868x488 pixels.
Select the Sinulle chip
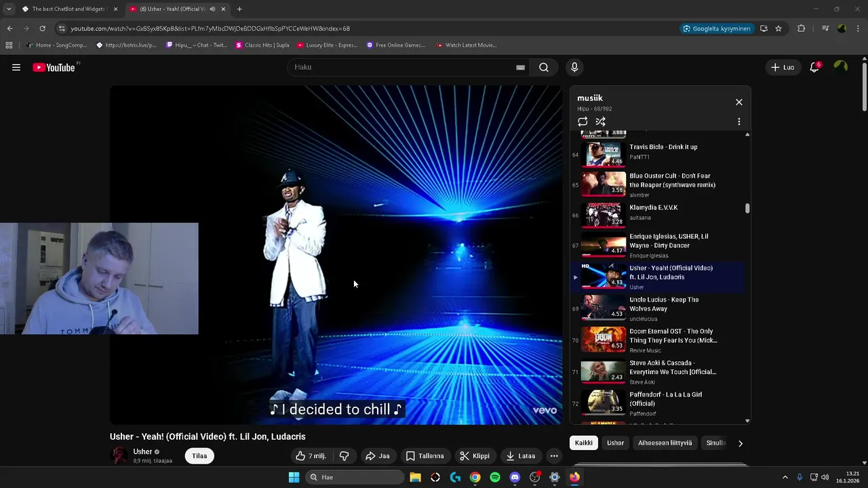pyautogui.click(x=715, y=443)
